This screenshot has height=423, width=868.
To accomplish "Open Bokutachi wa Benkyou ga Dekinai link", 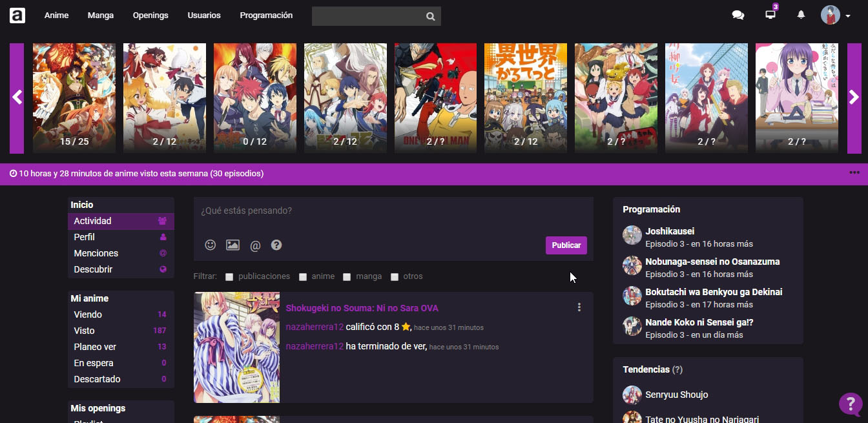I will coord(714,292).
